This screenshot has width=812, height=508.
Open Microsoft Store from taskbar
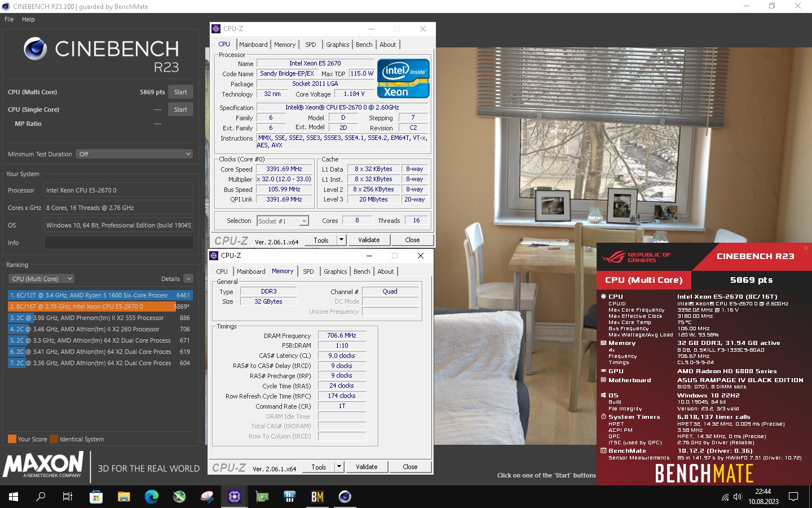[96, 497]
